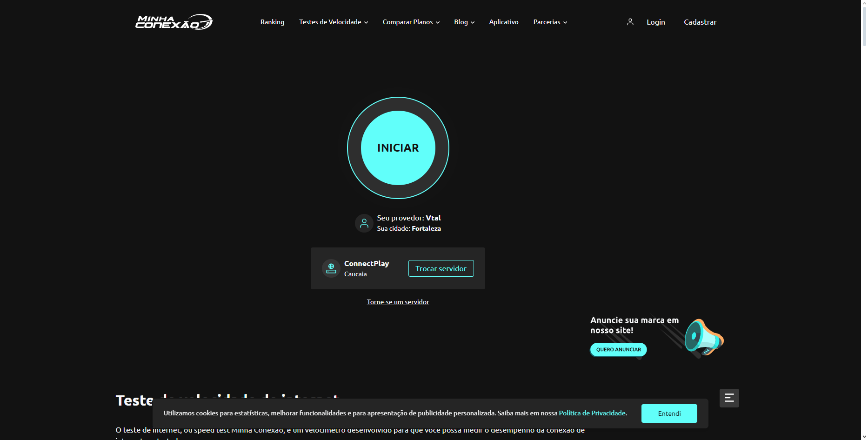
Task: Open the Minha Conexão logo homepage
Action: click(x=174, y=22)
